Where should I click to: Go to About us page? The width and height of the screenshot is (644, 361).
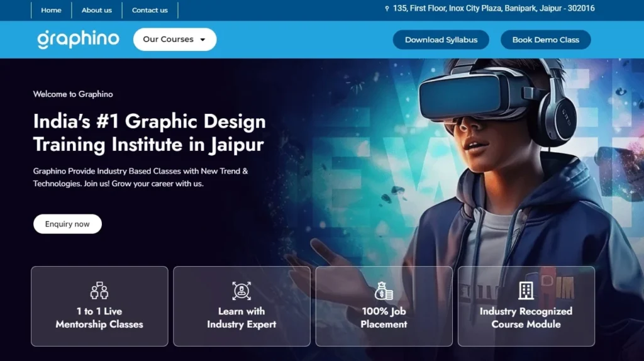point(96,10)
